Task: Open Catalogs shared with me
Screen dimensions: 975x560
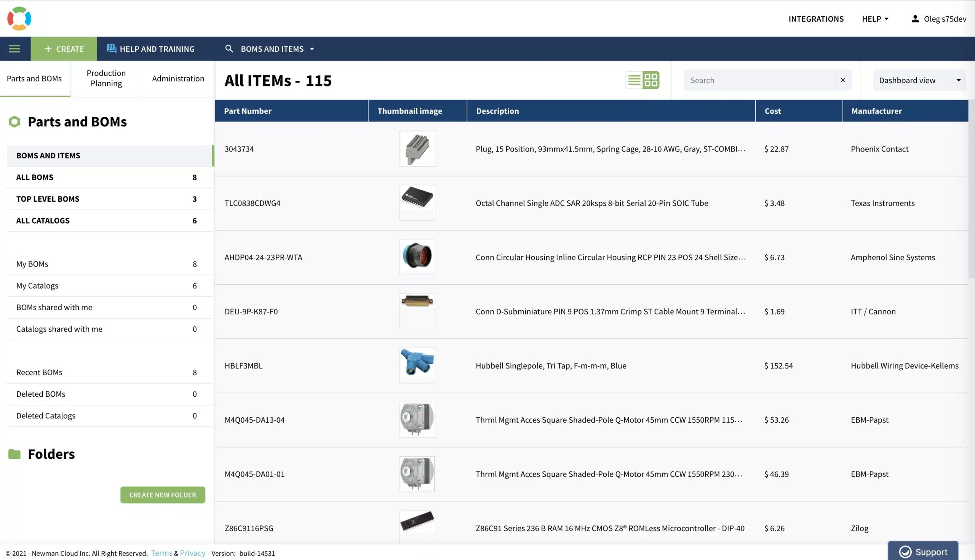Action: pyautogui.click(x=110, y=329)
